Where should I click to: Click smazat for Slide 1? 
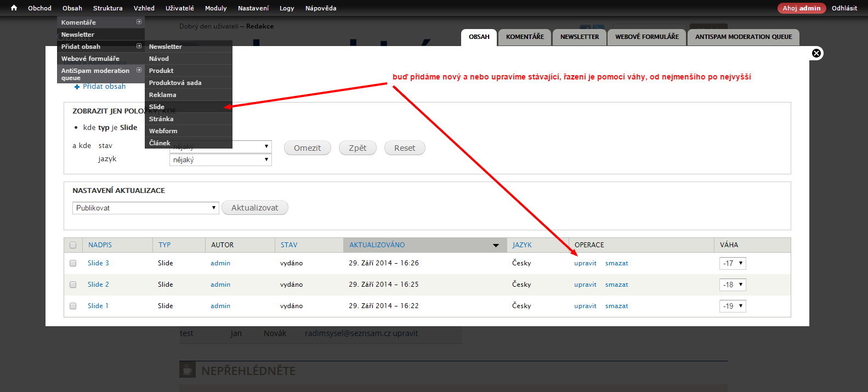point(617,306)
